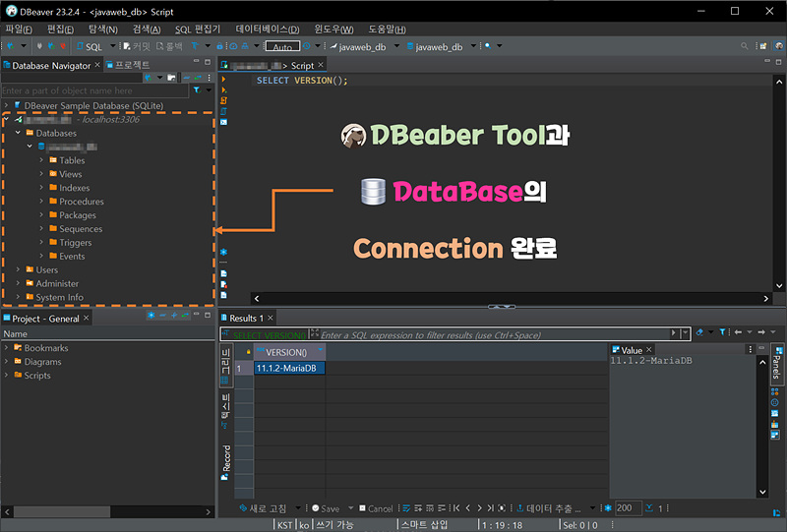Open the 편집 (Edit) menu

pyautogui.click(x=60, y=30)
